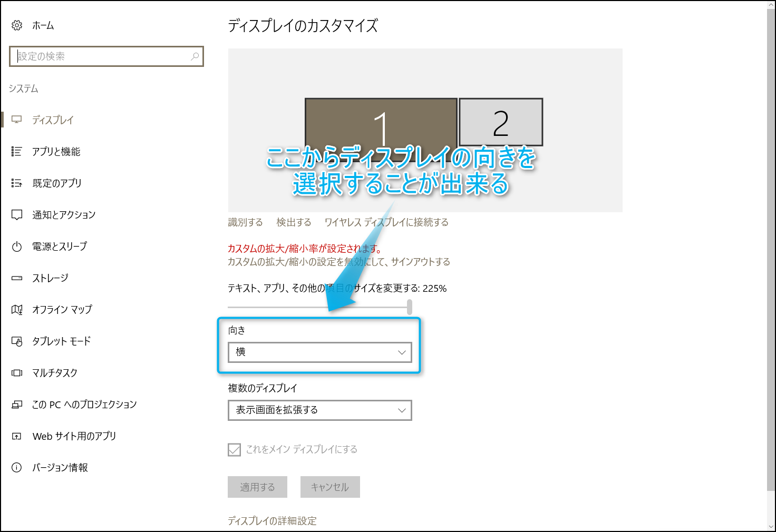Viewport: 776px width, 532px height.
Task: Click the text size scaling slider handle
Action: coord(410,307)
